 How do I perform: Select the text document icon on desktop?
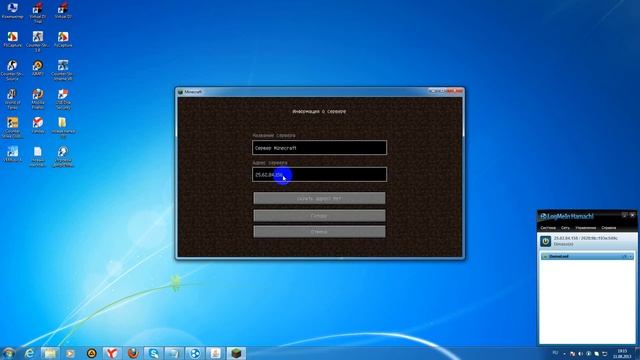pyautogui.click(x=38, y=156)
